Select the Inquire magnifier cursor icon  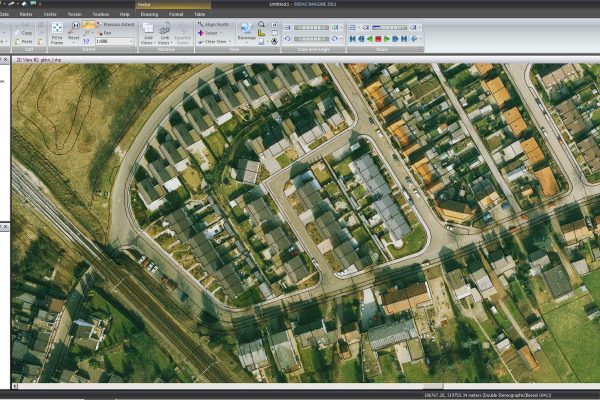(261, 24)
